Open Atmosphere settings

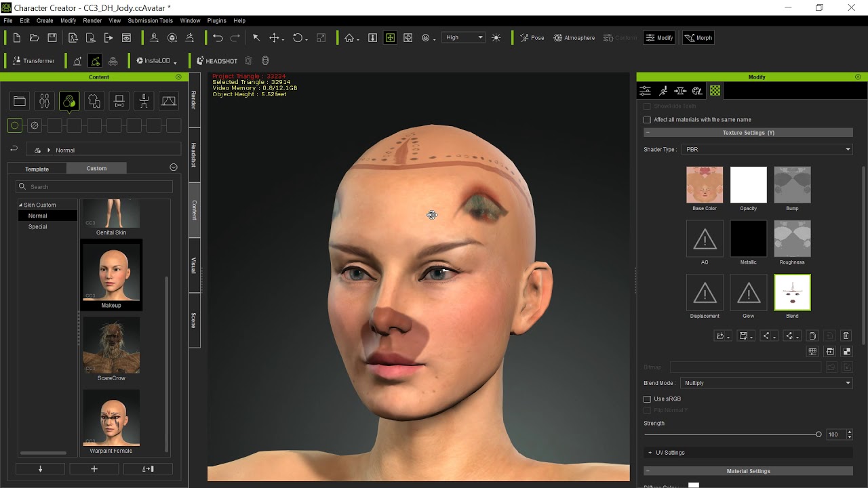click(x=574, y=38)
